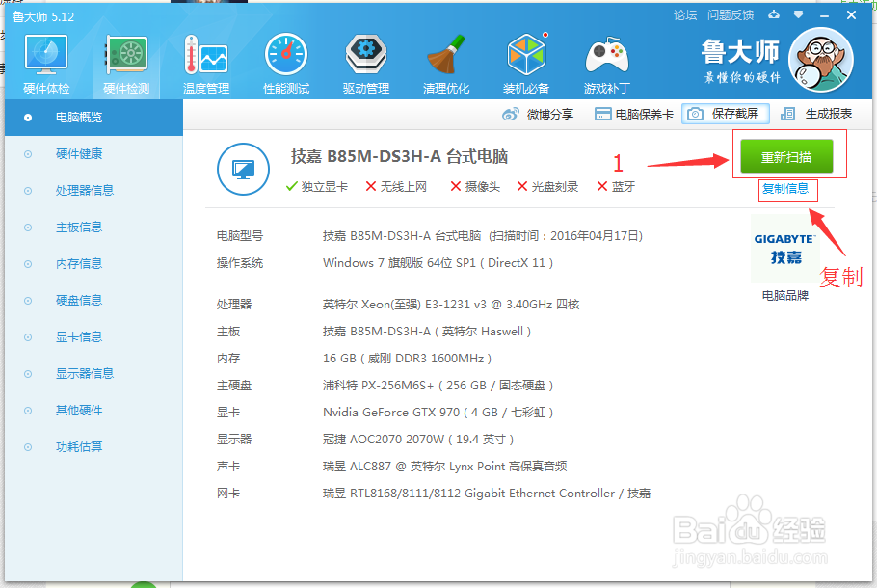The height and width of the screenshot is (588, 877).
Task: Click the Weibo share icon
Action: click(510, 114)
